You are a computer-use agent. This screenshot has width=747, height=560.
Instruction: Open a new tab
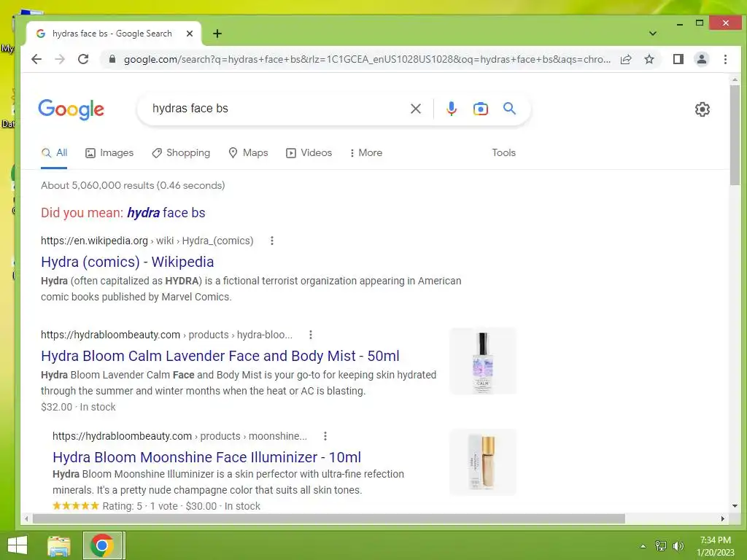pyautogui.click(x=217, y=34)
